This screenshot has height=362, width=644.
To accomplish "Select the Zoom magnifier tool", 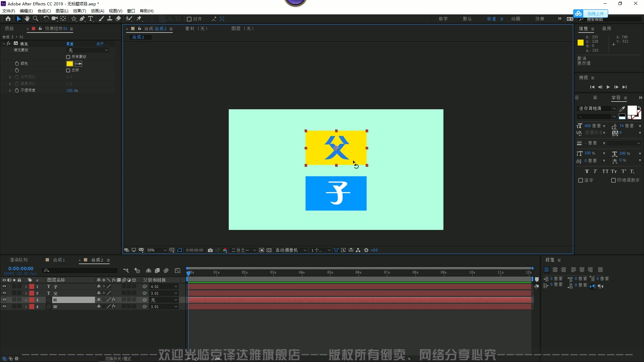I will (36, 19).
